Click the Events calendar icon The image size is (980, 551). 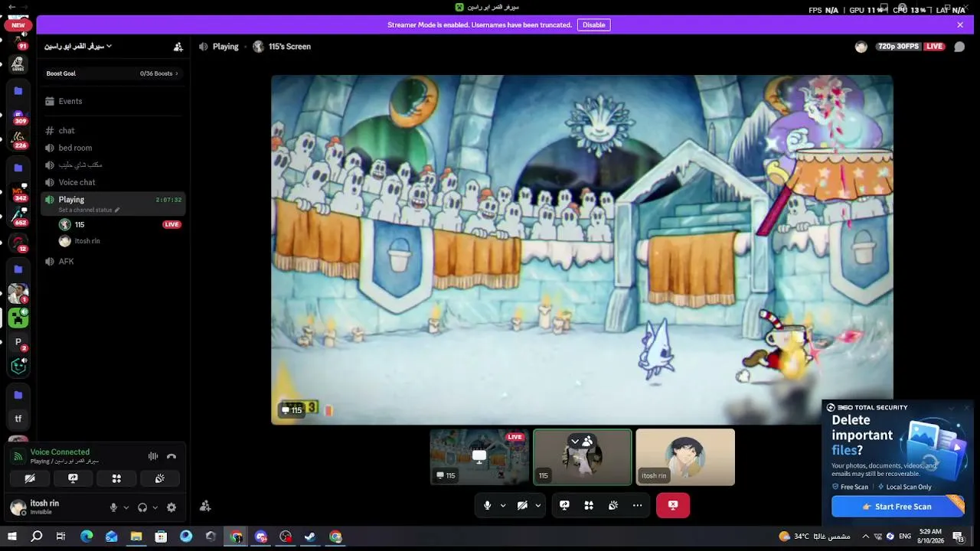50,101
